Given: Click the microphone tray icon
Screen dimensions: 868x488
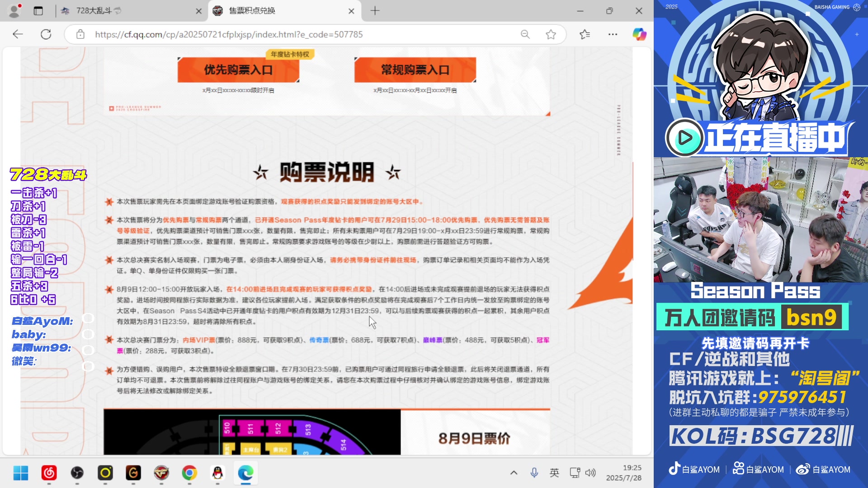Looking at the screenshot, I should (534, 473).
